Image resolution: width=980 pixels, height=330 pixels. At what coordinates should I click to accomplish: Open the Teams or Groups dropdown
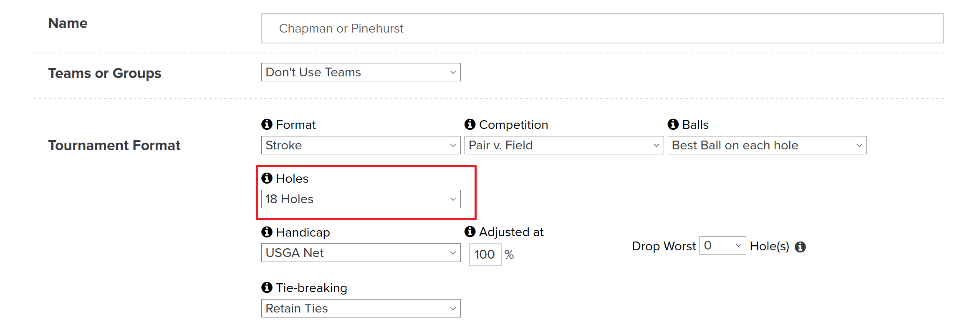pos(361,72)
